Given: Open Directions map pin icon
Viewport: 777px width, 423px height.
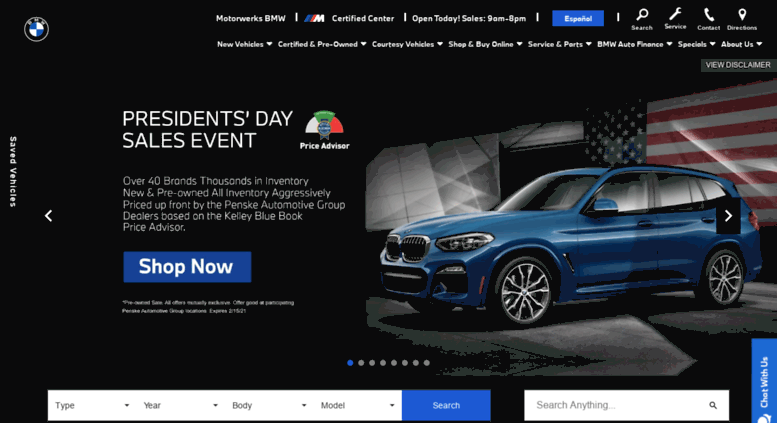Looking at the screenshot, I should tap(742, 15).
